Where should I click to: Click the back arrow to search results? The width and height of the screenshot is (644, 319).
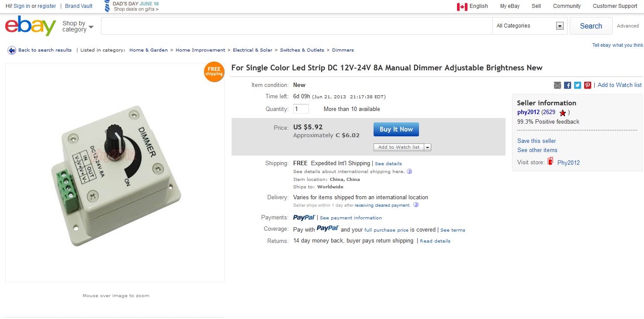pyautogui.click(x=12, y=50)
